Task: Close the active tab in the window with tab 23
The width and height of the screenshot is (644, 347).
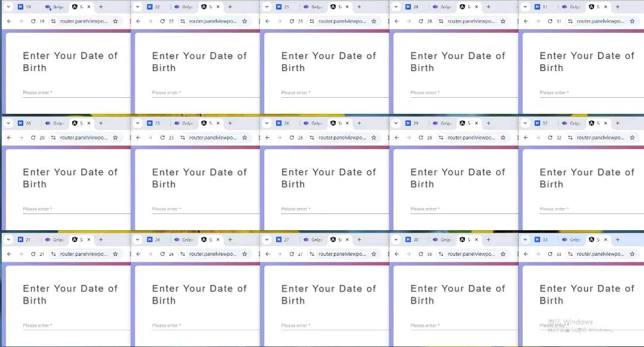Action: [218, 123]
